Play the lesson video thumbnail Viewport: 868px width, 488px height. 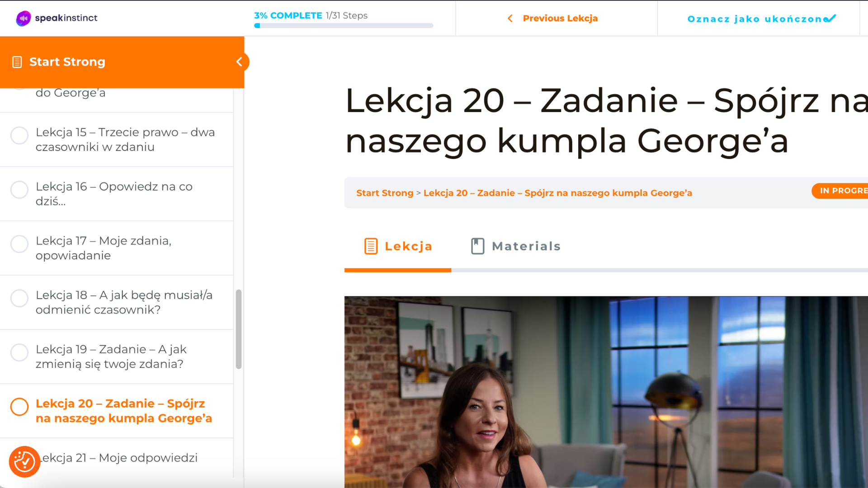[606, 392]
